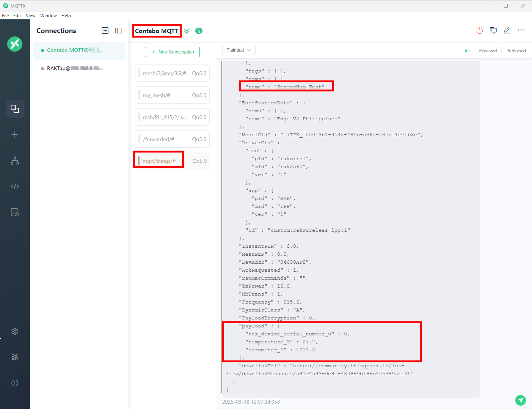Click the "TxPower" : 16.0 line

click(265, 286)
